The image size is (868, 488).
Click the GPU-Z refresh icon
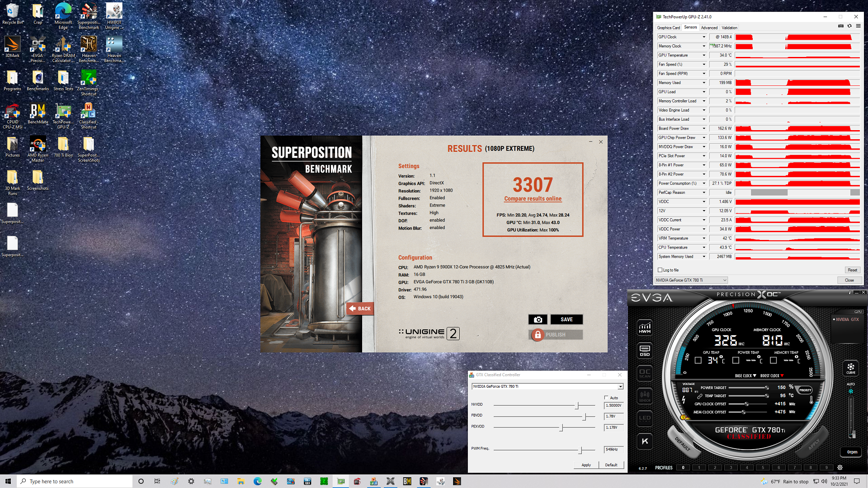849,26
